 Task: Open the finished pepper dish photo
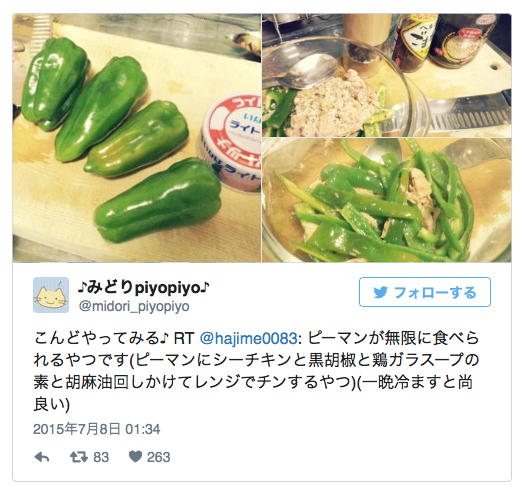(387, 200)
